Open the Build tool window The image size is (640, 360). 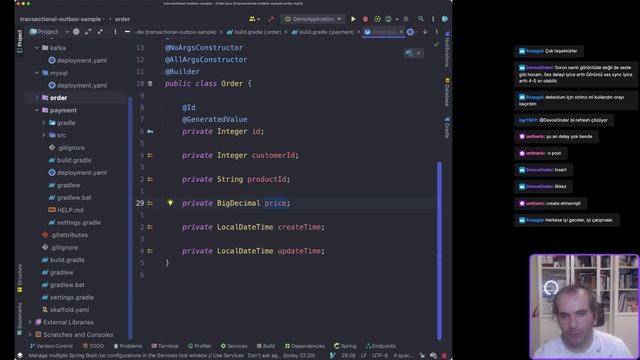pos(266,346)
